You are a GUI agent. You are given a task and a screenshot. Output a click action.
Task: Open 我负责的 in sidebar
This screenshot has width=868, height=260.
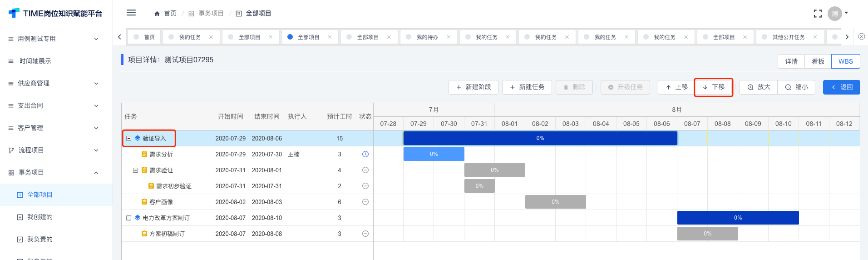[56, 239]
